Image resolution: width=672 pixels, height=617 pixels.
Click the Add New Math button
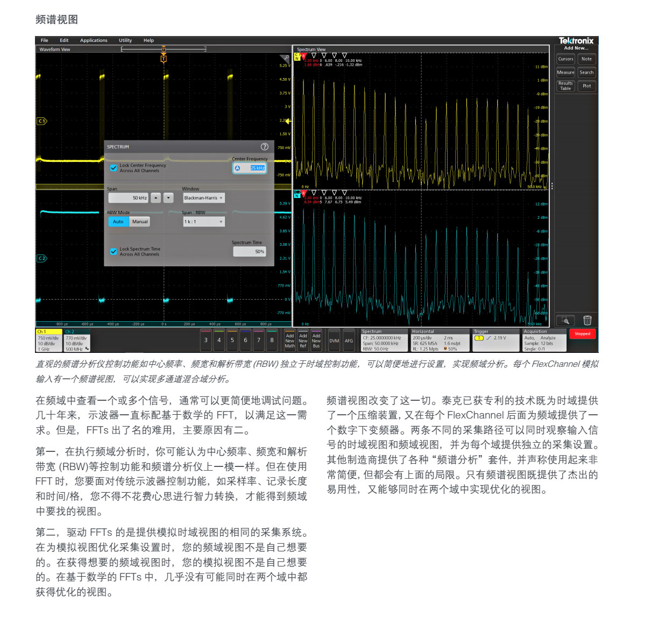click(289, 341)
